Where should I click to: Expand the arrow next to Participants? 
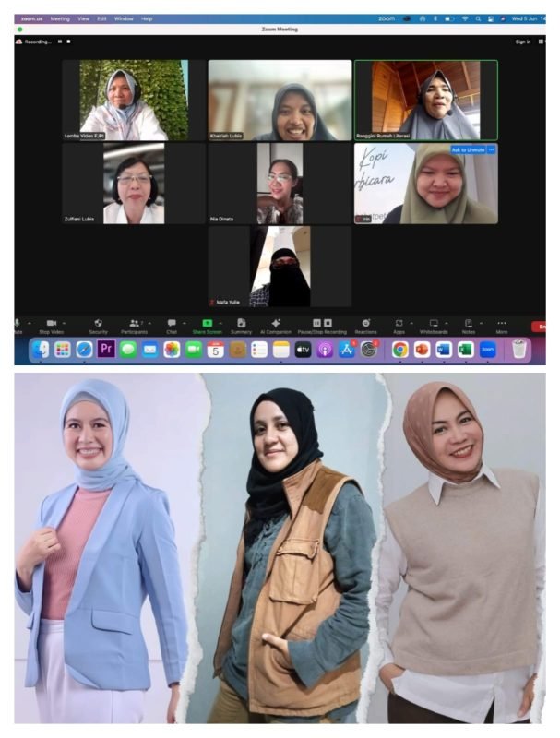[150, 323]
